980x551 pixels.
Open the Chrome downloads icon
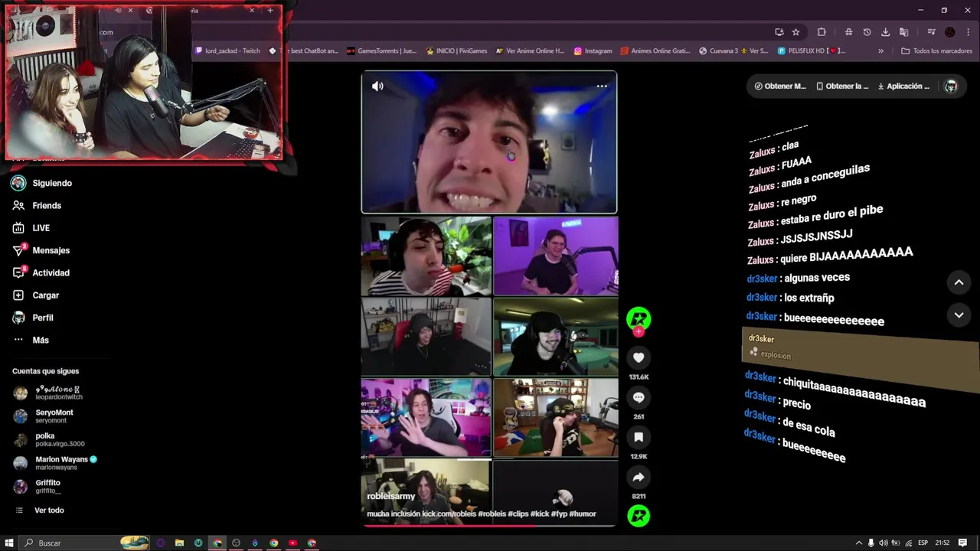point(886,32)
